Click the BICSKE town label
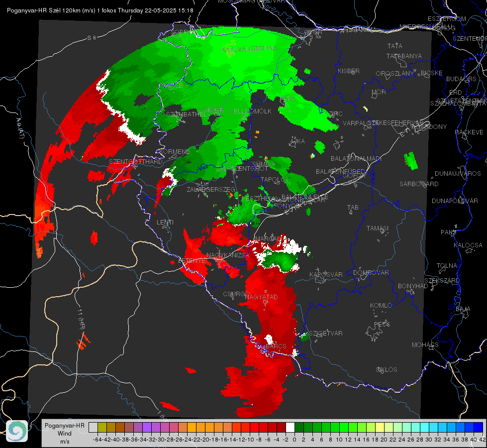The width and height of the screenshot is (487, 448). point(432,73)
